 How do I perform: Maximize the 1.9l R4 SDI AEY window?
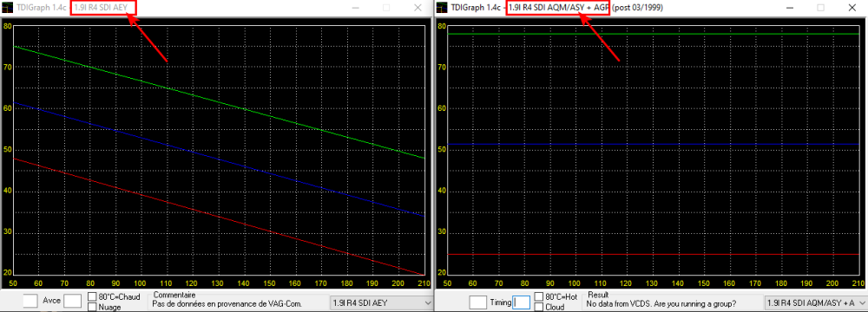coord(386,8)
